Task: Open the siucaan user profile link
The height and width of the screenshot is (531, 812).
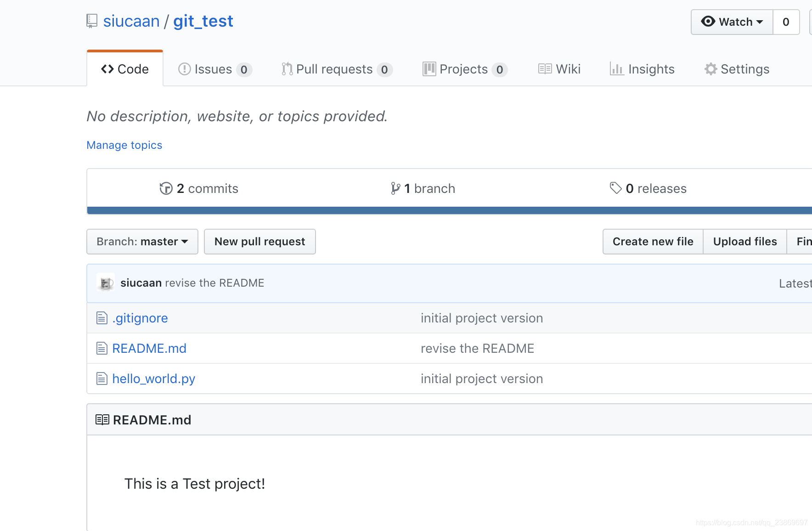Action: pos(131,21)
